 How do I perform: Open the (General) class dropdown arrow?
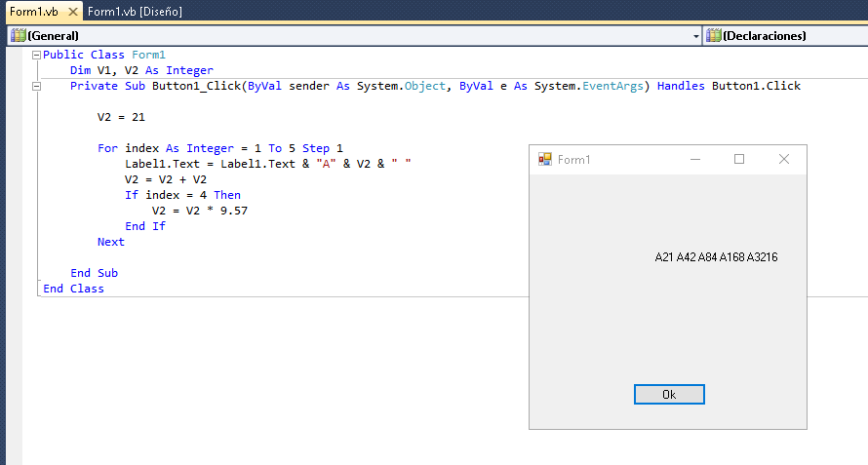click(x=695, y=36)
